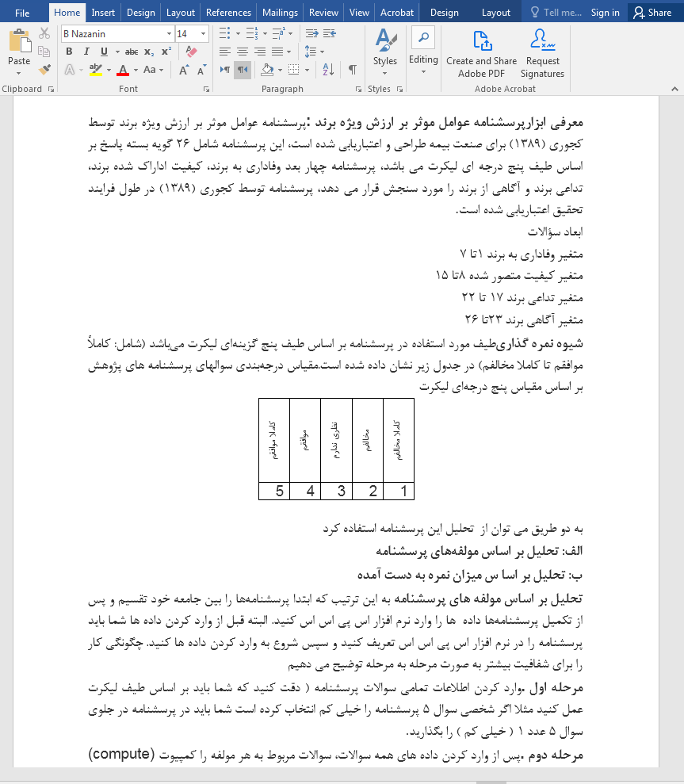Expand the Styles gallery dropdown
Screen dimensions: 684x784
[385, 54]
